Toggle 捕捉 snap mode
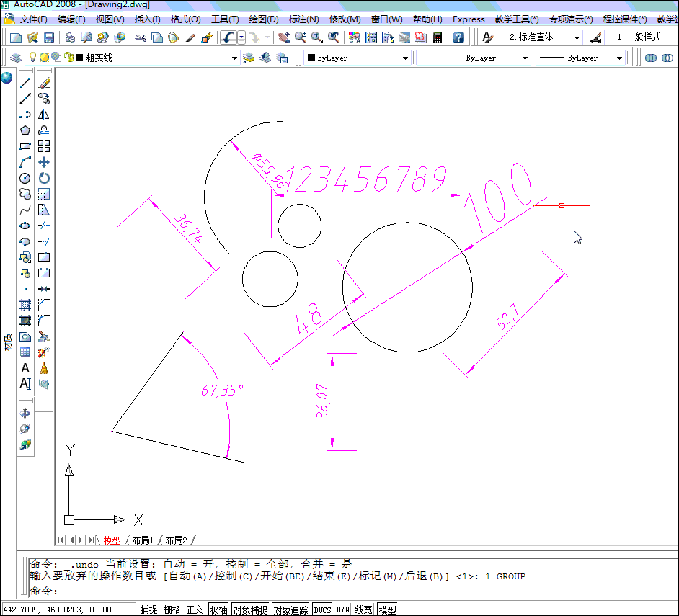679x616 pixels. [x=149, y=610]
